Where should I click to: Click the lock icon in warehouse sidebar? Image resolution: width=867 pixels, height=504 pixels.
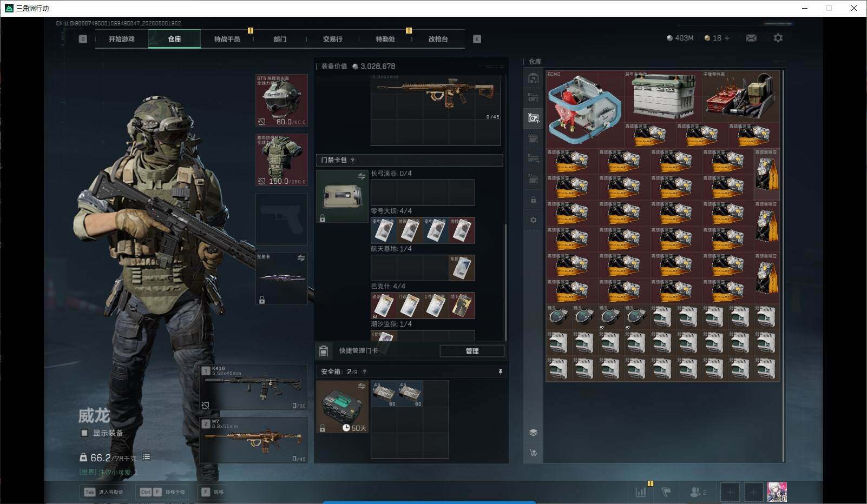click(x=533, y=200)
